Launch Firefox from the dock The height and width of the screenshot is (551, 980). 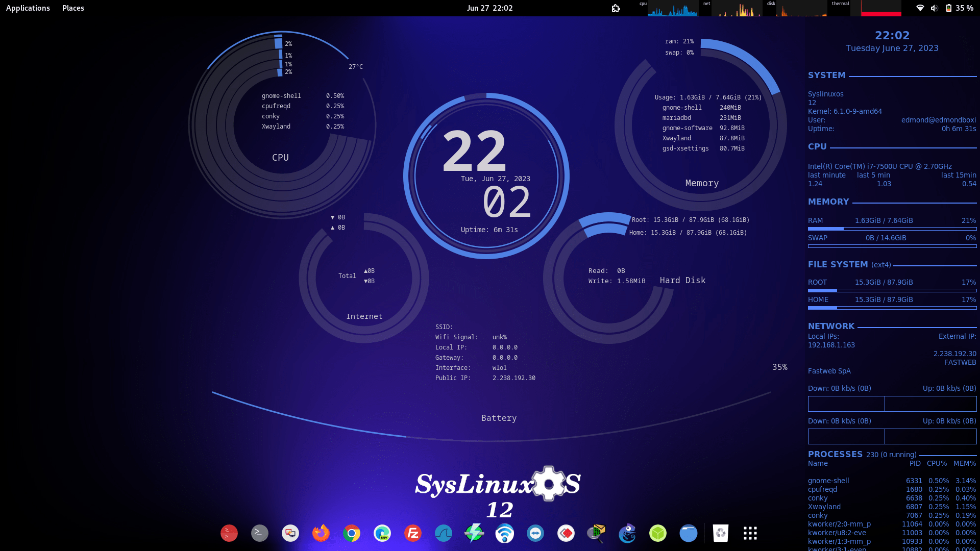(321, 533)
